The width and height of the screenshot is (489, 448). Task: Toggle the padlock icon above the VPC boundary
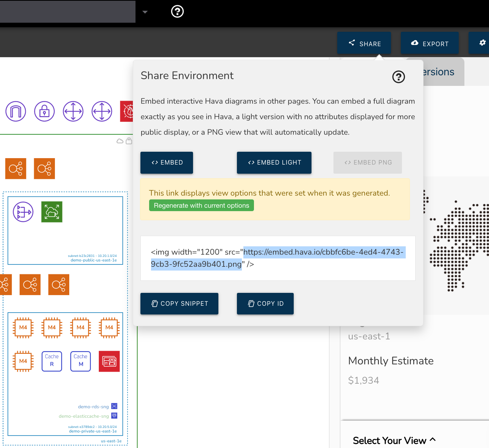pos(129,140)
